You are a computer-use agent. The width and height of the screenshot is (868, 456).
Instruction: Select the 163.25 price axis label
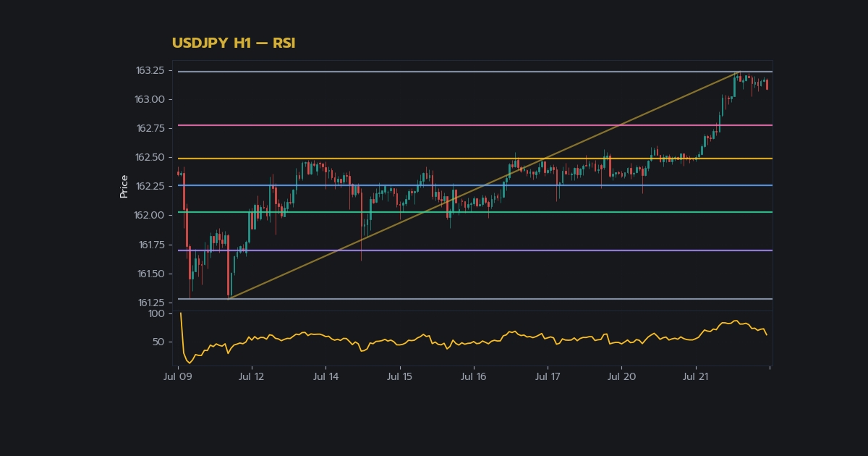150,70
